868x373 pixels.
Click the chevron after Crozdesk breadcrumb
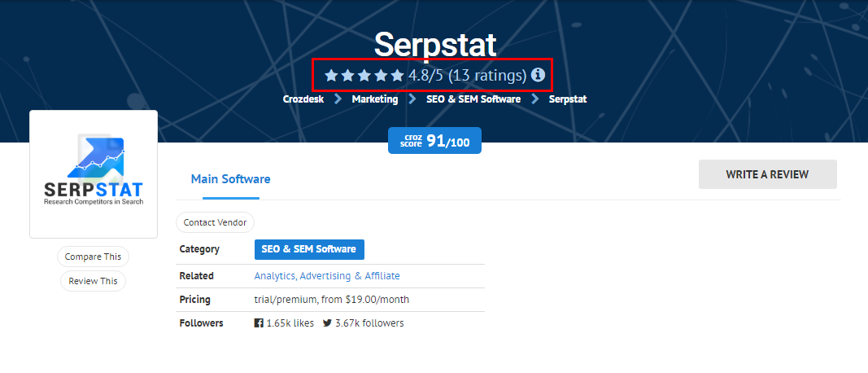pos(338,99)
